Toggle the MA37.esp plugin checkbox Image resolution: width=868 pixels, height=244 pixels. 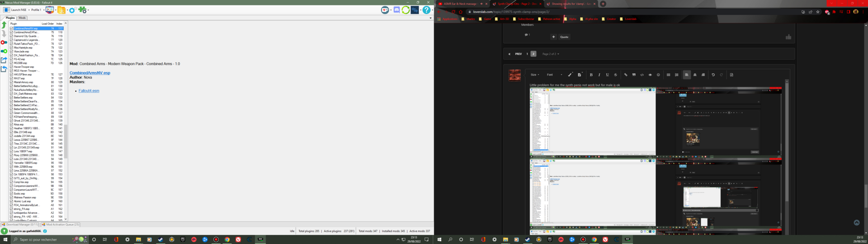[x=11, y=78]
